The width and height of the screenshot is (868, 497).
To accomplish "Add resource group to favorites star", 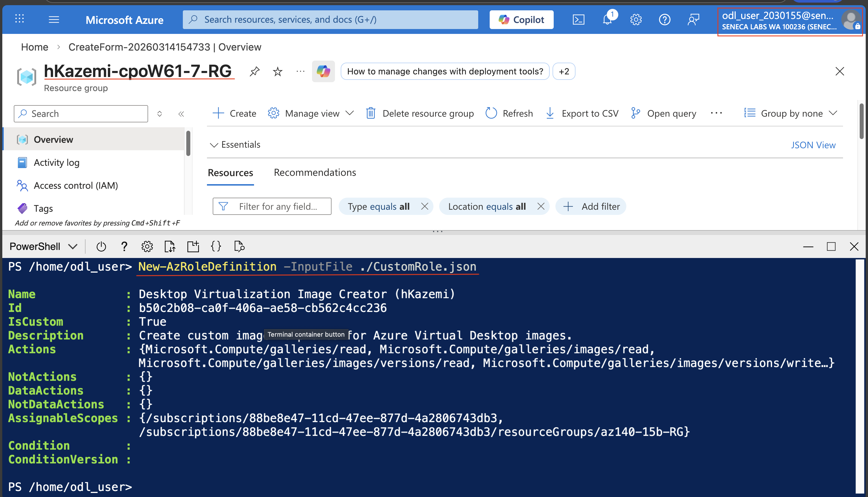I will pyautogui.click(x=278, y=71).
